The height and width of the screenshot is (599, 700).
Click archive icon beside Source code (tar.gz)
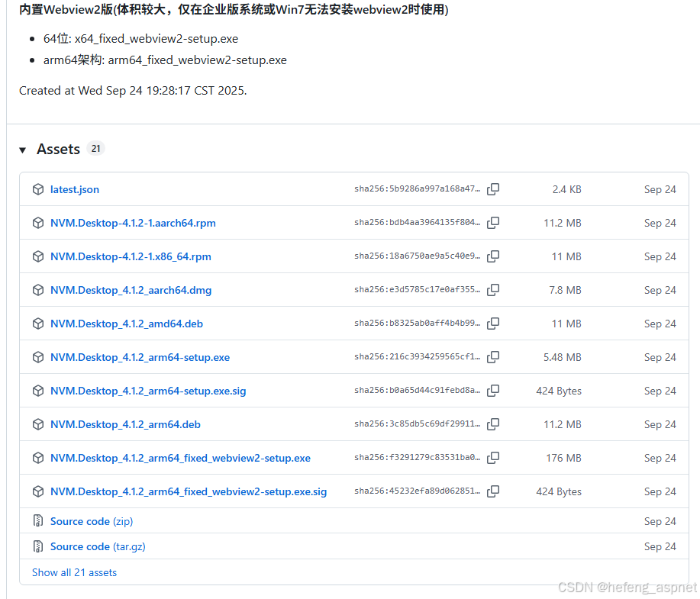[x=38, y=546]
